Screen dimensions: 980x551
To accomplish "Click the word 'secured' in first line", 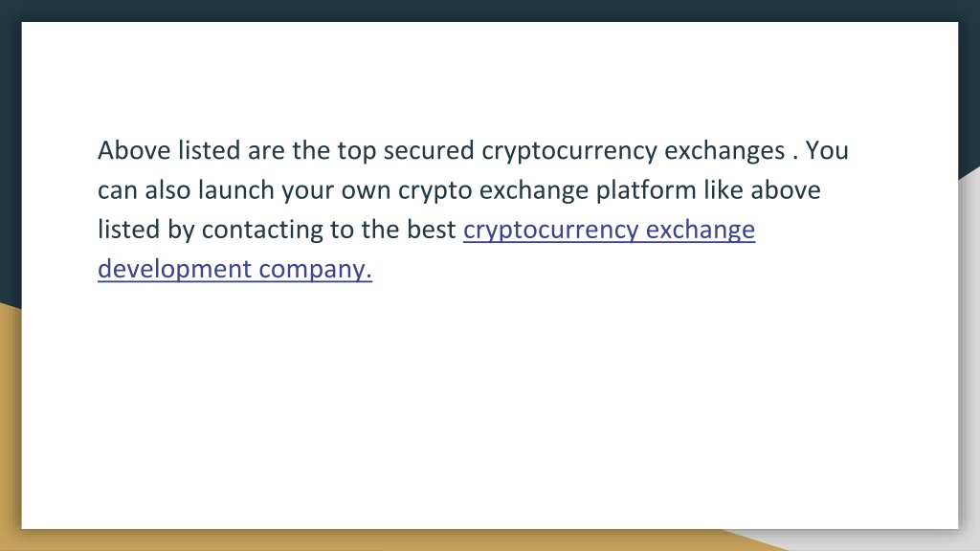I will pyautogui.click(x=429, y=150).
